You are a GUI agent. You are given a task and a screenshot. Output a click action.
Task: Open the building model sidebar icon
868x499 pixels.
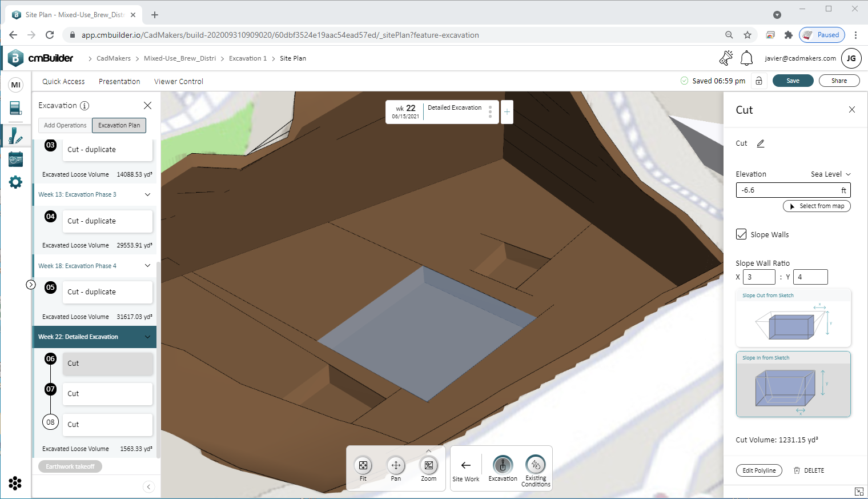16,107
